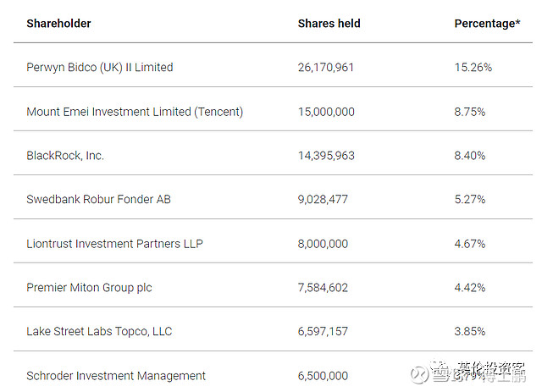Click the 15.26% percentage cell
The image size is (542, 392).
pyautogui.click(x=473, y=68)
